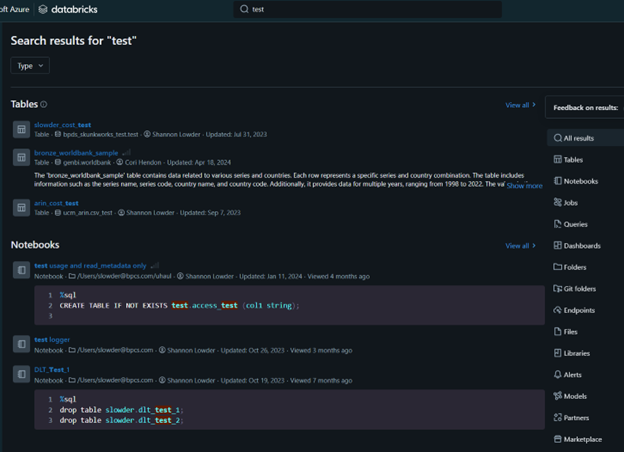Select All results filter
This screenshot has width=624, height=452.
pyautogui.click(x=585, y=138)
